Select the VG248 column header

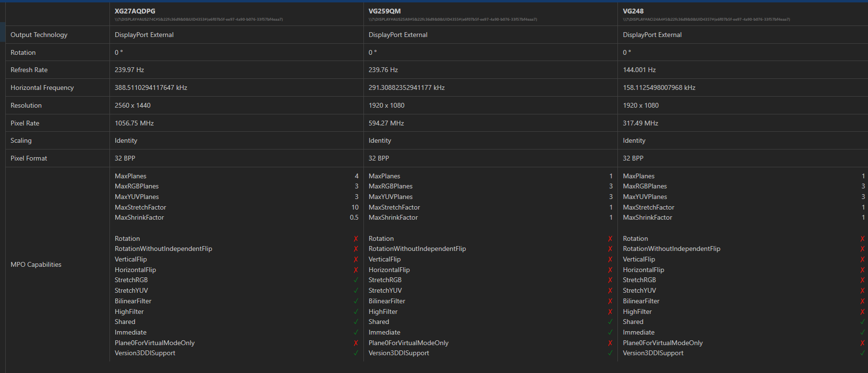pos(633,11)
